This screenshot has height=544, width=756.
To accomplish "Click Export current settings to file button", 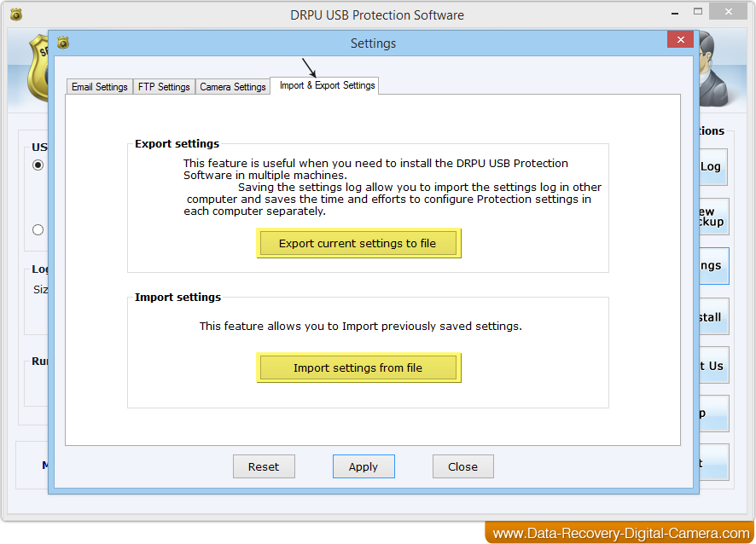I will tap(358, 243).
